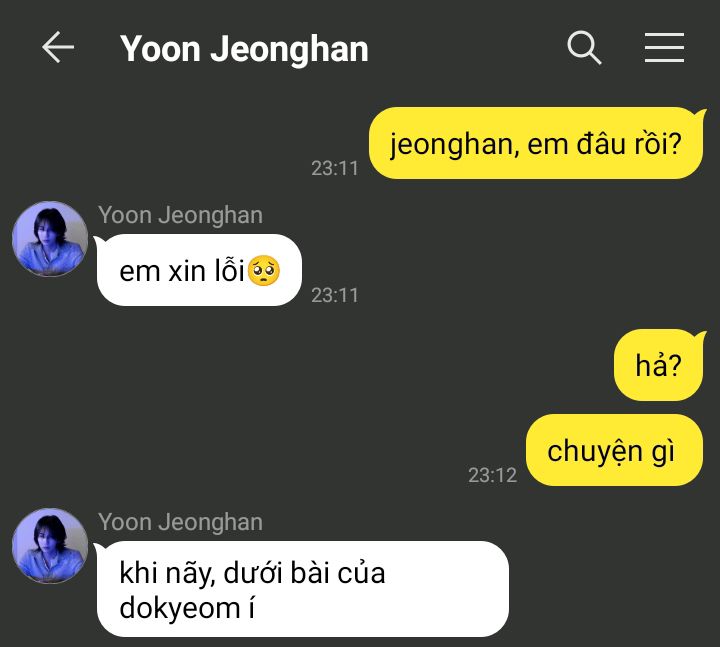Go back using the left arrow icon
Screen dimensions: 720x647
(x=58, y=47)
